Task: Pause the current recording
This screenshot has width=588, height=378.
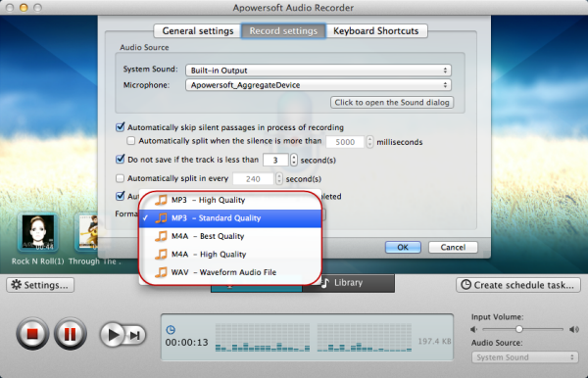Action: 71,333
